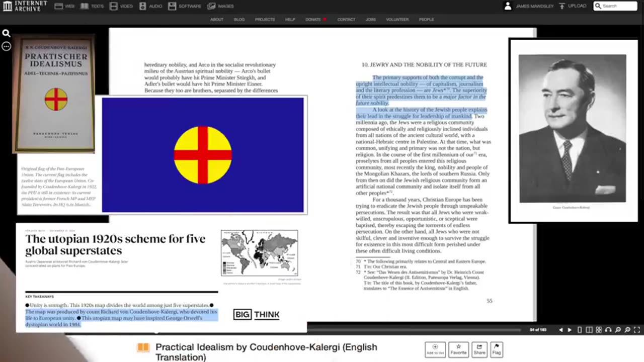
Task: Open the Software section icon
Action: 172,6
